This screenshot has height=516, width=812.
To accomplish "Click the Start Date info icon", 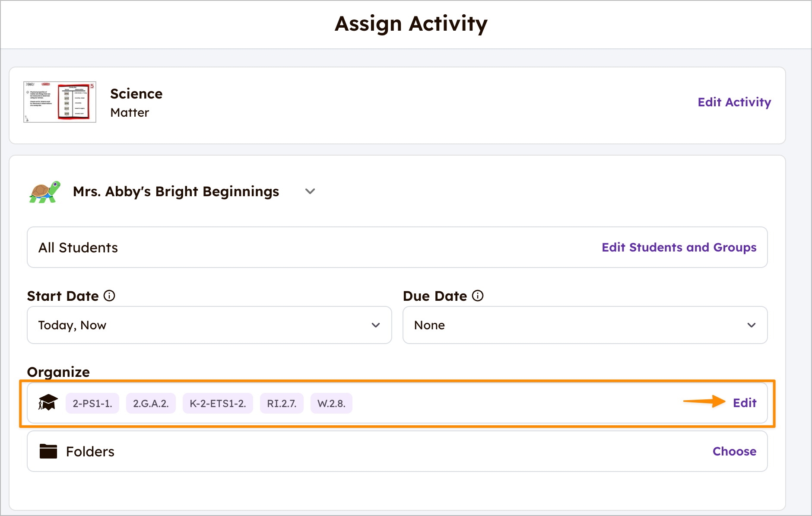I will 110,296.
